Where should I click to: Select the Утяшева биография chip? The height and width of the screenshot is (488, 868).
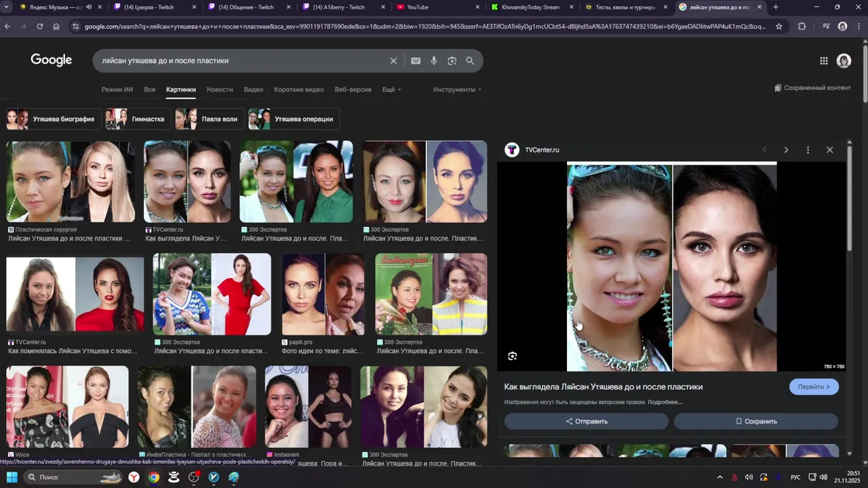coord(54,119)
